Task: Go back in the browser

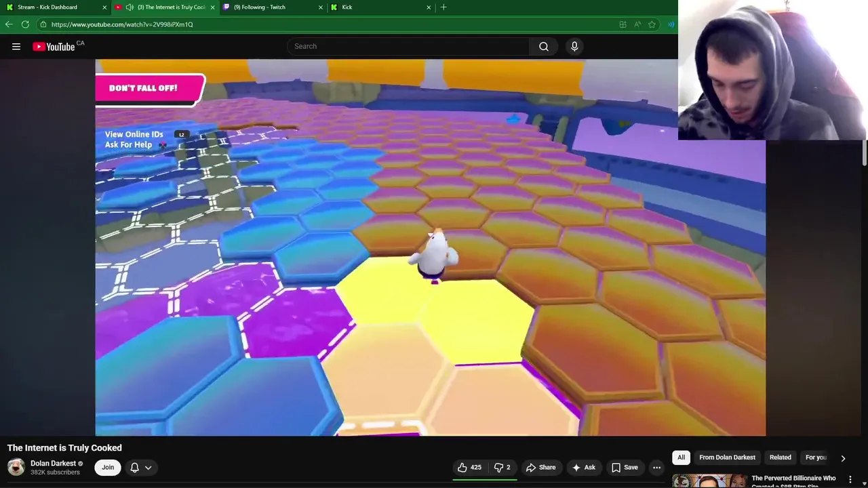Action: pos(9,24)
